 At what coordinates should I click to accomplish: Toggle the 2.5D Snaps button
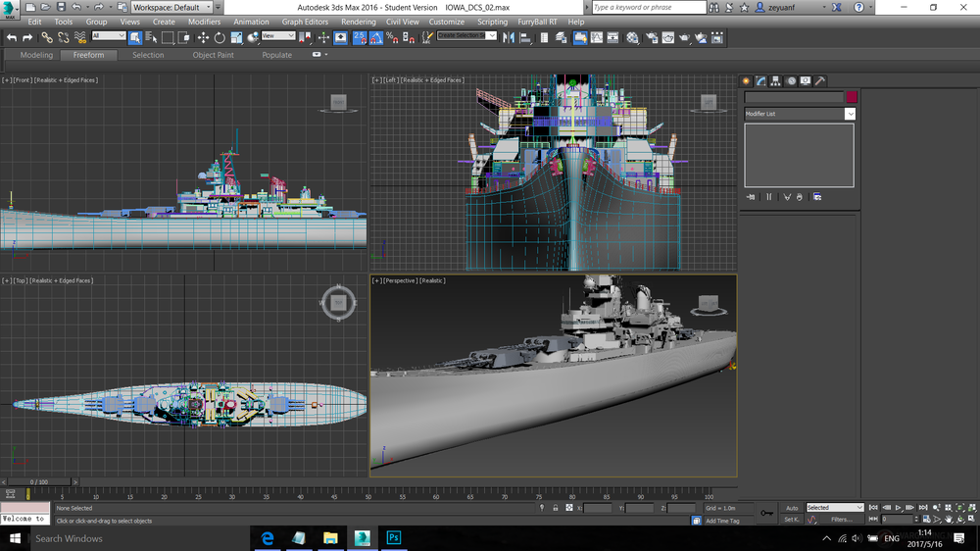tap(359, 37)
